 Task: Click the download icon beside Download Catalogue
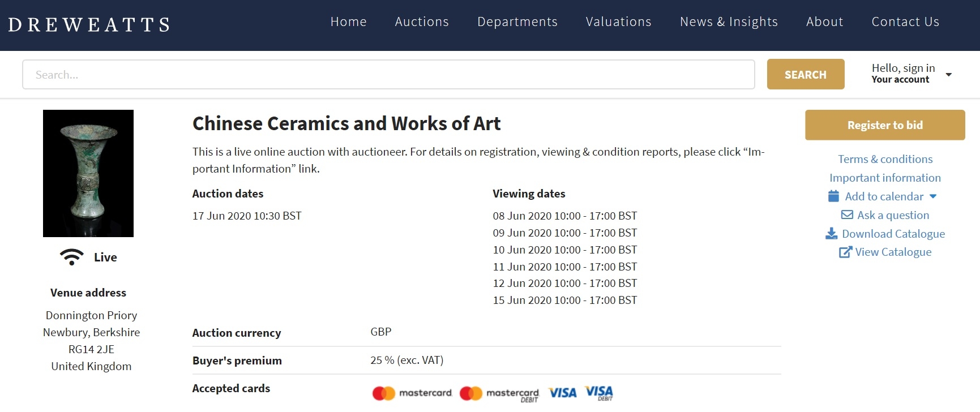pyautogui.click(x=831, y=234)
